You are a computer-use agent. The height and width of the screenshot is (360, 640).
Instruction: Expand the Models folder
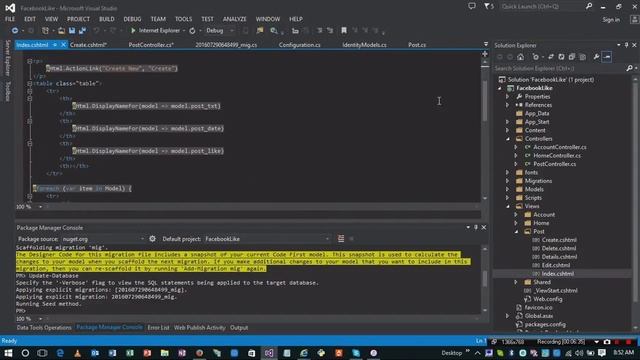coord(507,189)
